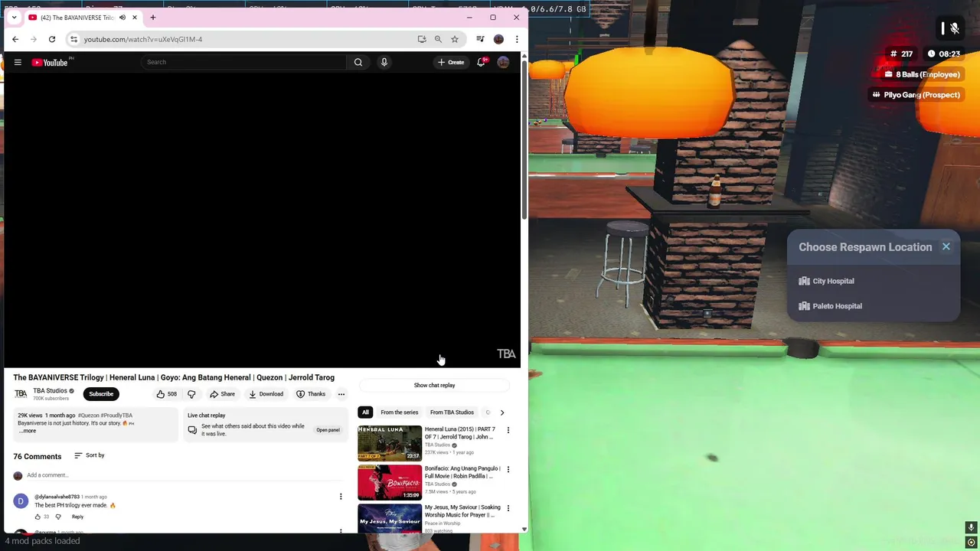This screenshot has height=551, width=980.
Task: Click the TBA watermark on video
Action: pos(506,354)
